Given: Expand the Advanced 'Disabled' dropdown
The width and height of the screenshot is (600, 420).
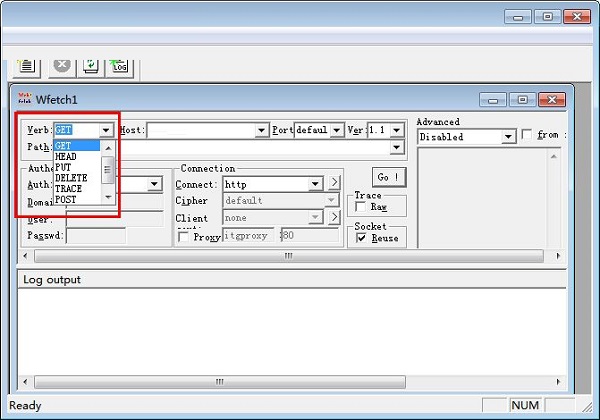Looking at the screenshot, I should coord(508,136).
